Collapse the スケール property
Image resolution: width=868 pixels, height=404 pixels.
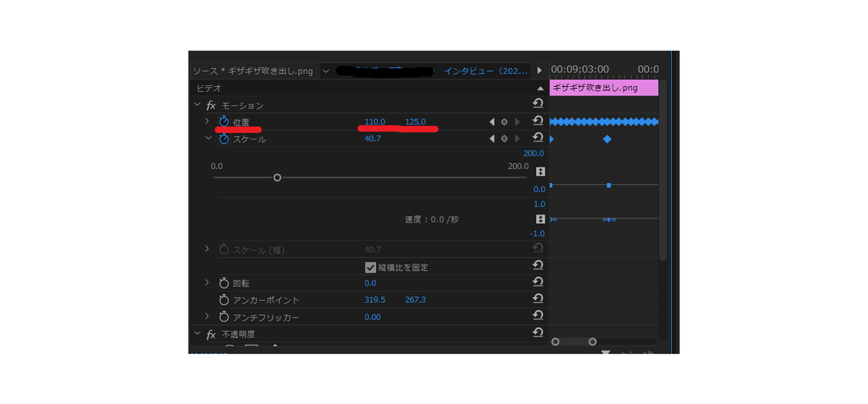[207, 138]
